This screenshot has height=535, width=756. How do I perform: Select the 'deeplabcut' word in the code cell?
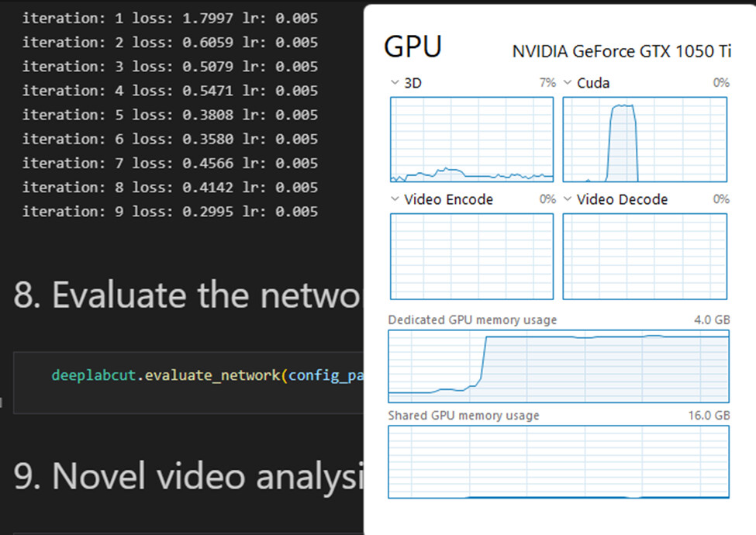point(94,375)
